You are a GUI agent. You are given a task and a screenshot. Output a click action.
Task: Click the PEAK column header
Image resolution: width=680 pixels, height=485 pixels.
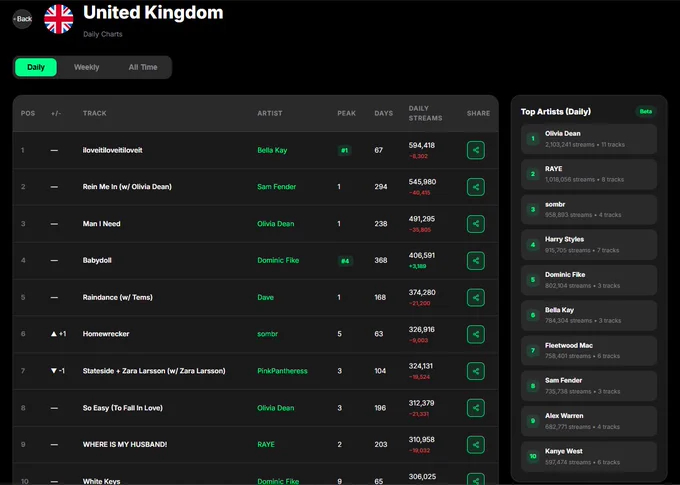point(347,113)
